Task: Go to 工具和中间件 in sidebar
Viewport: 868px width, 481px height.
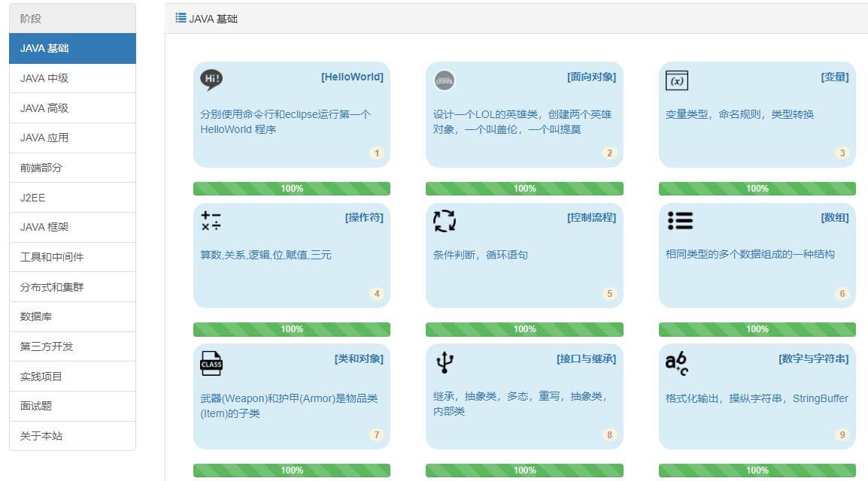Action: (72, 257)
